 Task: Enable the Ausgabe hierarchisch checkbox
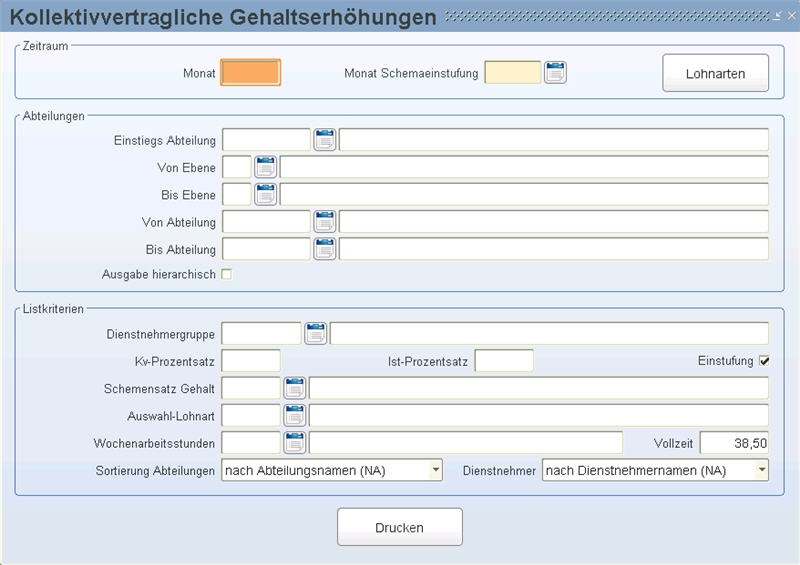tap(227, 275)
